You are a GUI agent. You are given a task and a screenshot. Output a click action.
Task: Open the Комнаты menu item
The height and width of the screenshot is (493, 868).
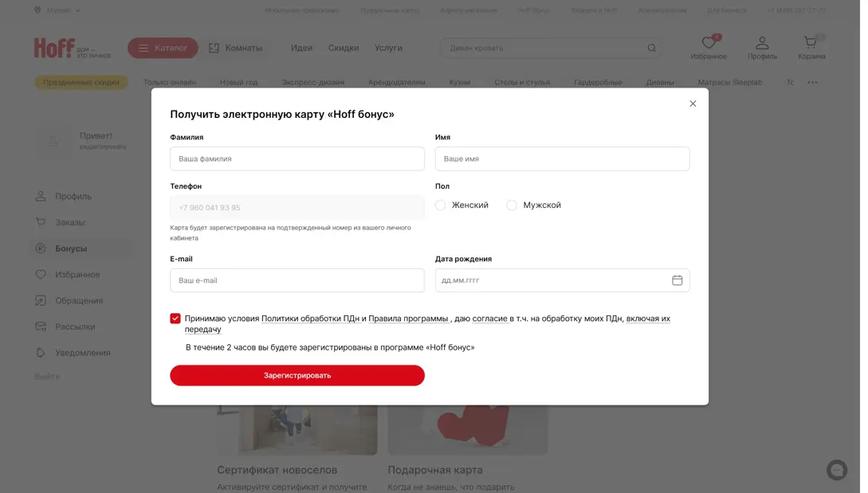pyautogui.click(x=235, y=48)
